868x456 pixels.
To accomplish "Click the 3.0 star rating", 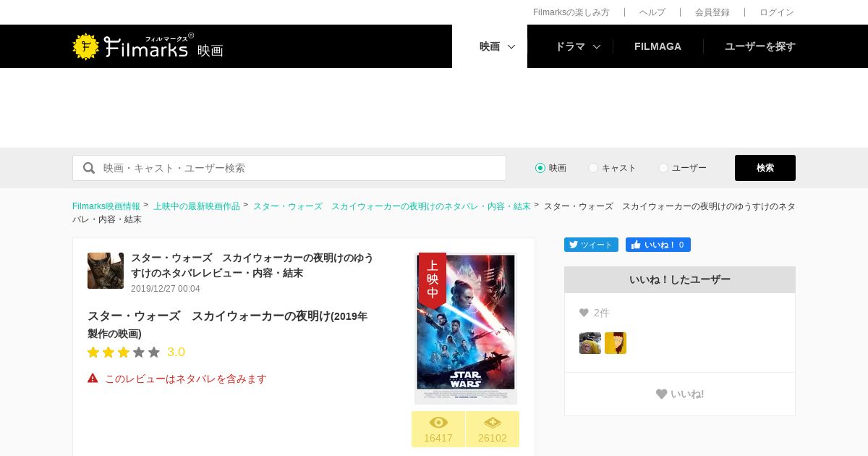I will pyautogui.click(x=136, y=352).
